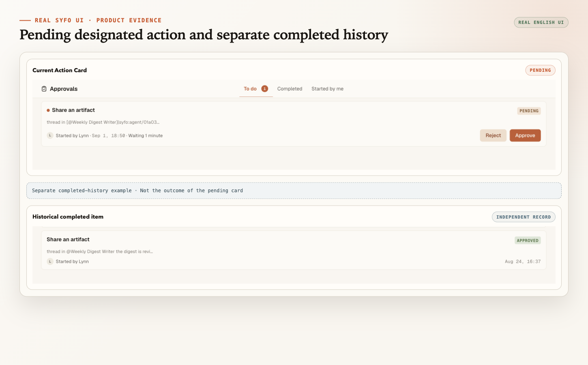This screenshot has width=588, height=365.
Task: Click the To do count badge
Action: point(265,89)
